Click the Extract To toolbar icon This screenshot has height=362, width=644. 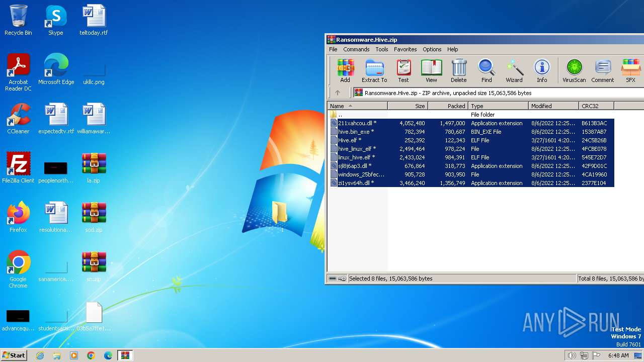point(374,70)
